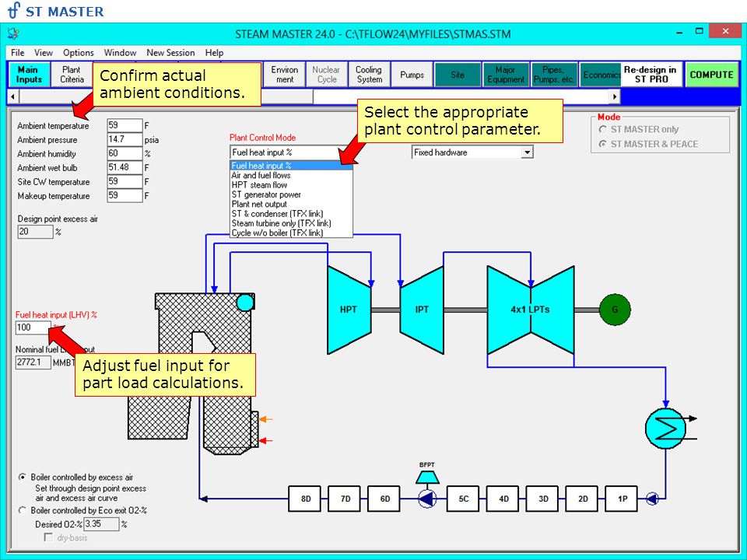The height and width of the screenshot is (560, 747).
Task: Switch to Main Inputs tab
Action: [x=29, y=75]
